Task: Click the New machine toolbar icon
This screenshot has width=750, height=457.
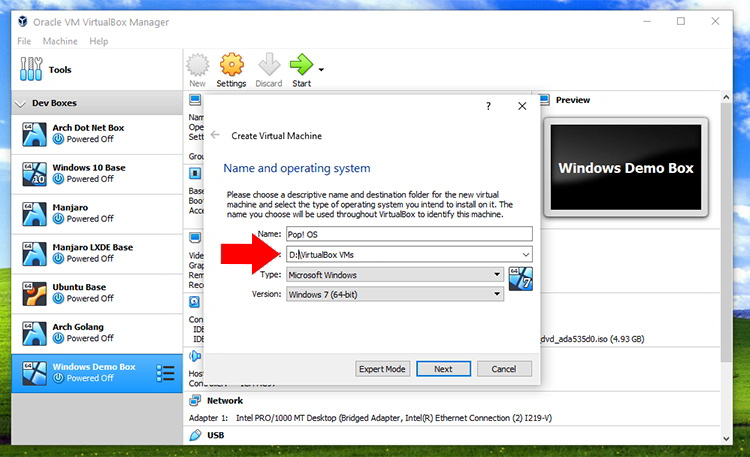Action: click(x=197, y=65)
